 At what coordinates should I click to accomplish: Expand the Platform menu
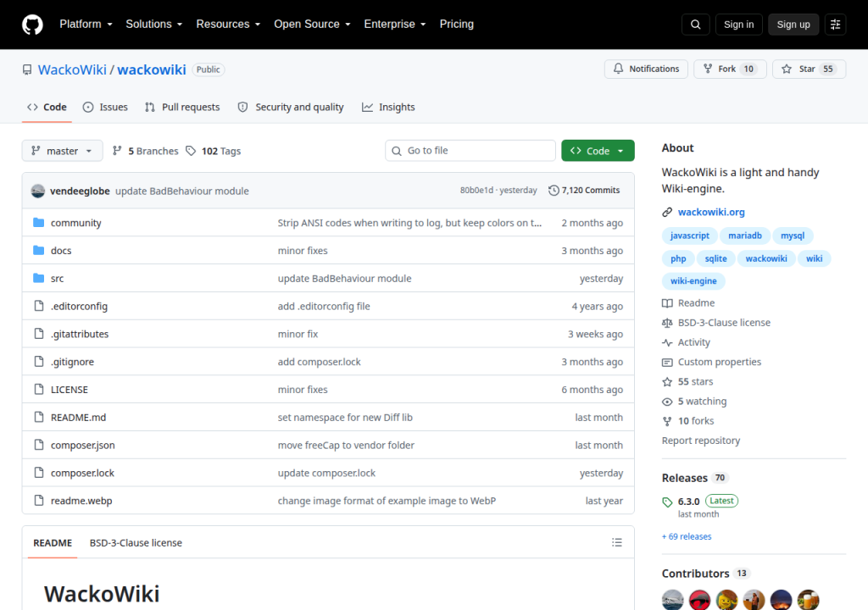click(x=86, y=24)
